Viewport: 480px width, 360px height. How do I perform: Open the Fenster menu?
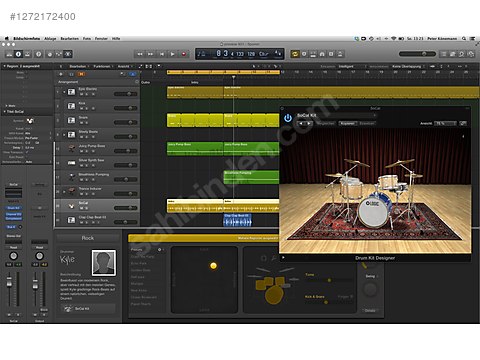101,39
